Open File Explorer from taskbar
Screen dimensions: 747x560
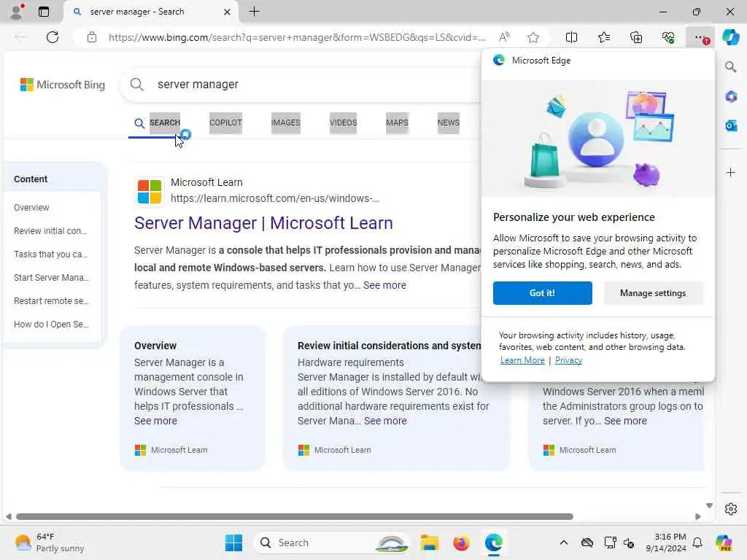click(429, 542)
